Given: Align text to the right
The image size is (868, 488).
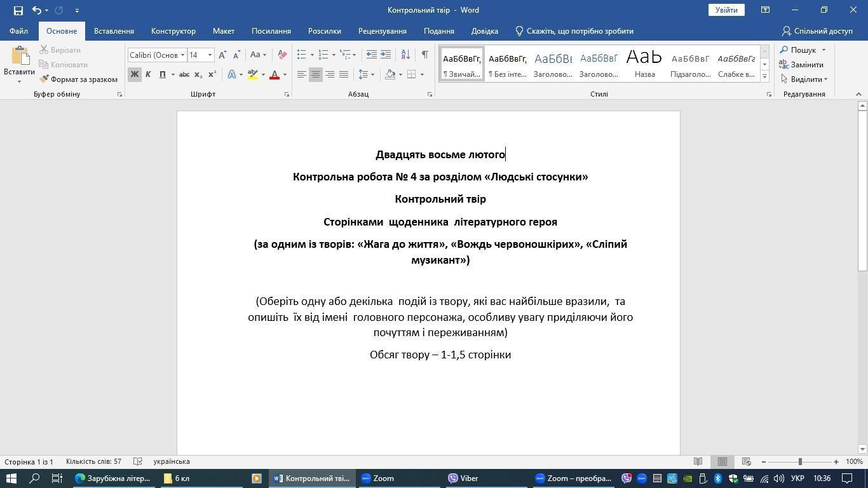Looking at the screenshot, I should click(x=330, y=74).
